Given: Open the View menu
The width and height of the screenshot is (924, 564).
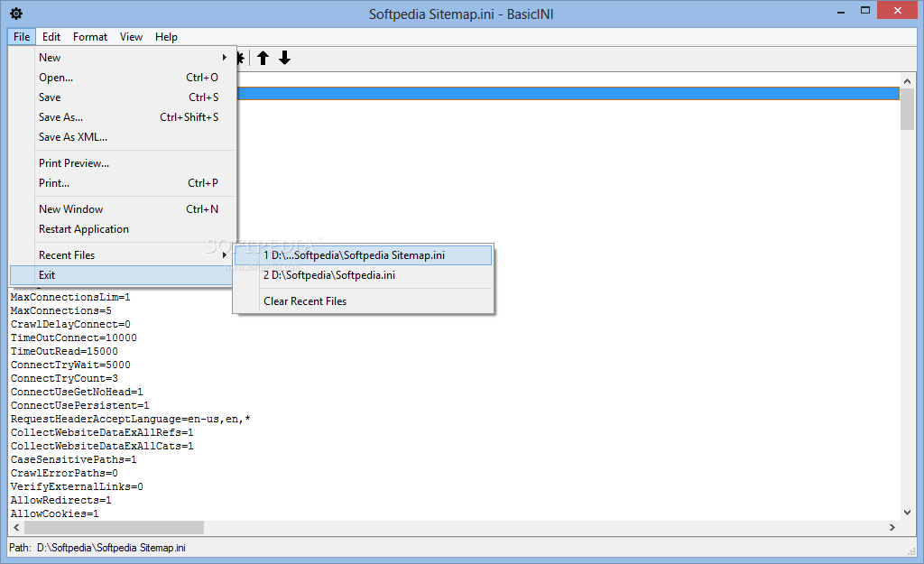Looking at the screenshot, I should 131,36.
